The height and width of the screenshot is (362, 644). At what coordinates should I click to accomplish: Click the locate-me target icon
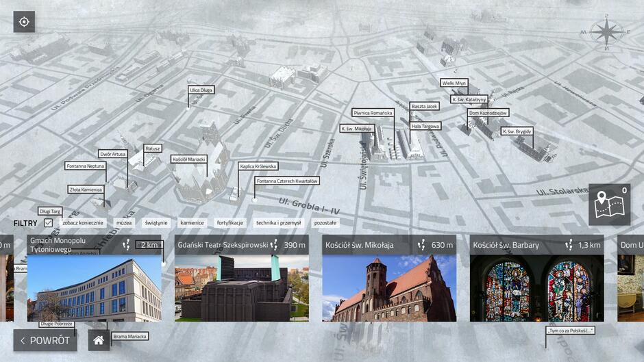tap(24, 22)
